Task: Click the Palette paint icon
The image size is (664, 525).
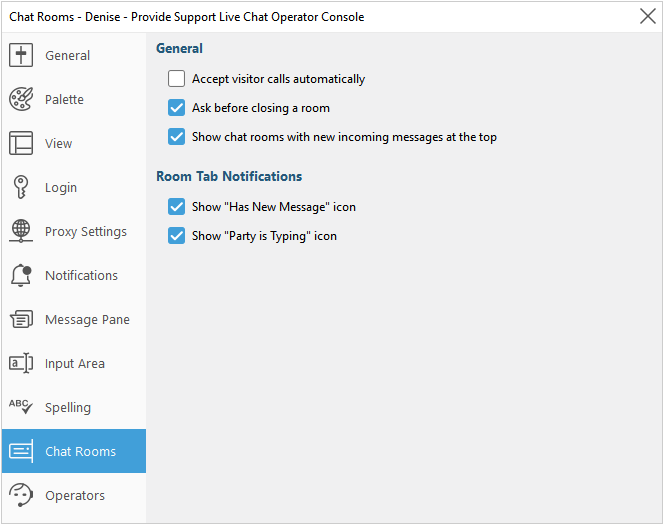Action: coord(21,99)
